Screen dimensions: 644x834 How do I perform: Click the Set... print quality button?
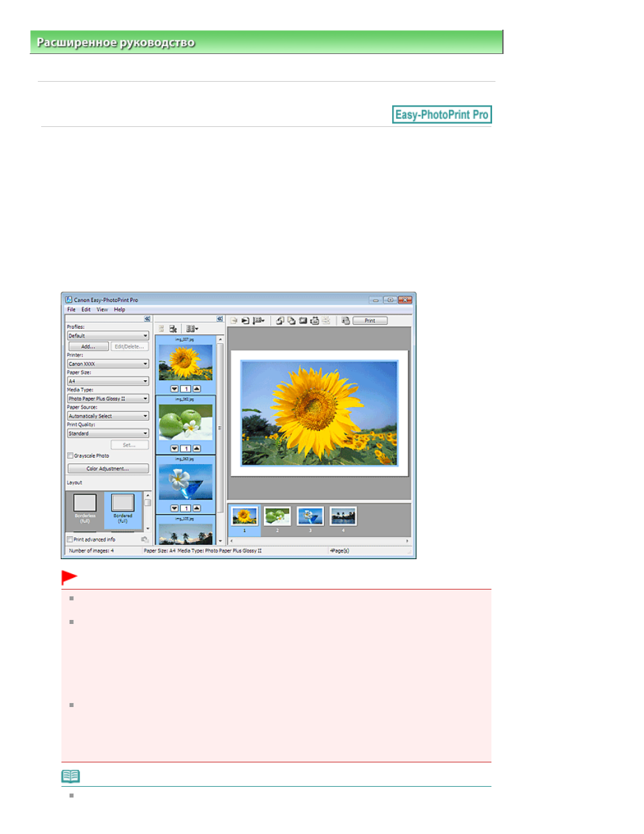pos(130,445)
